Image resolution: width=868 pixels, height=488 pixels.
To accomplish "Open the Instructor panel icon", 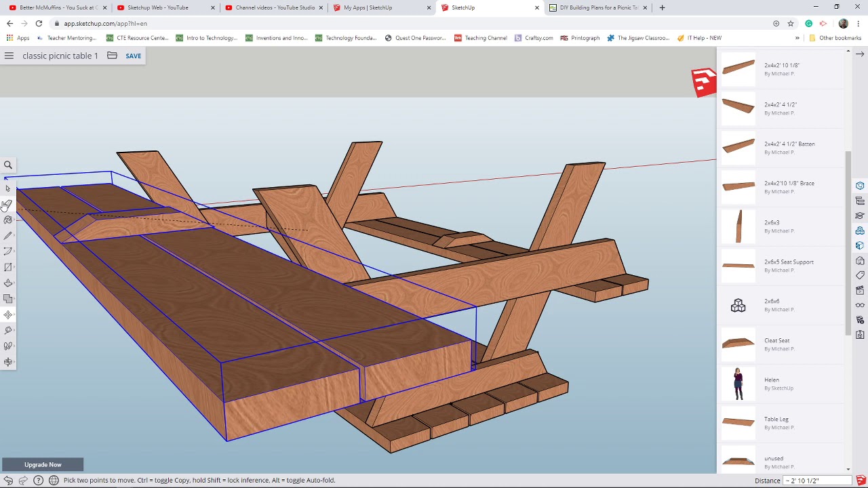I will [860, 216].
